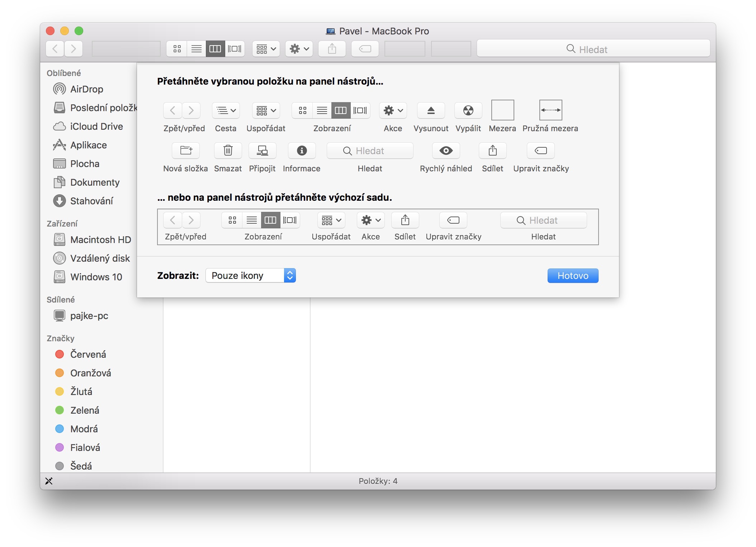Switch to list view in window toolbar
This screenshot has height=547, width=756.
point(196,49)
